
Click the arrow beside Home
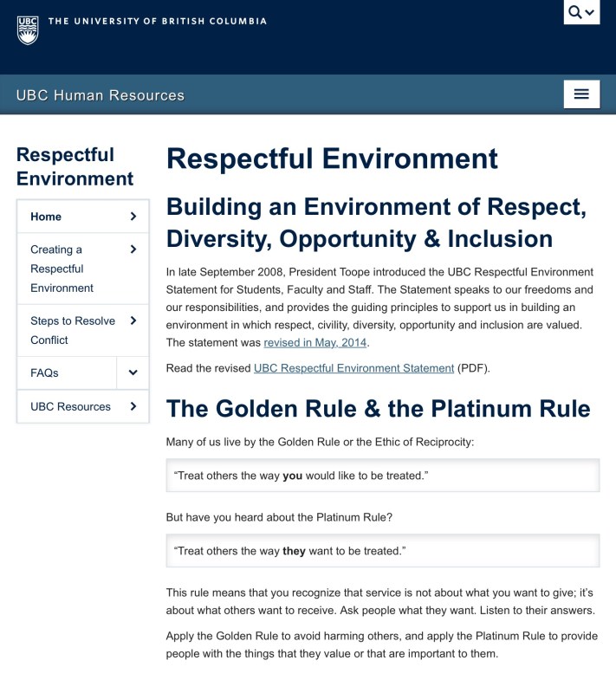click(x=133, y=217)
